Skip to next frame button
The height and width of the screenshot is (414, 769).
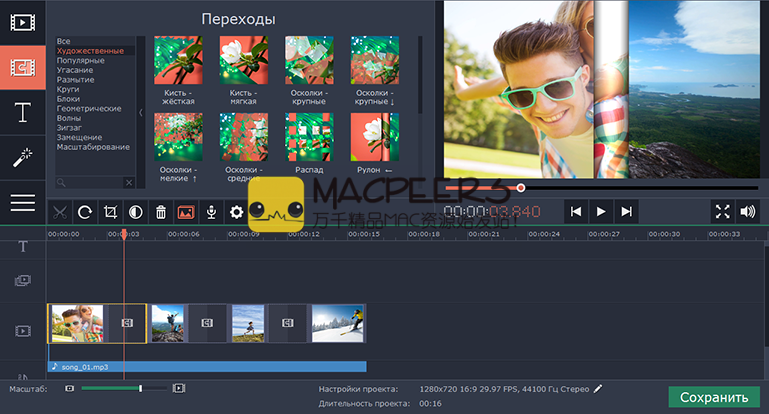coord(626,211)
